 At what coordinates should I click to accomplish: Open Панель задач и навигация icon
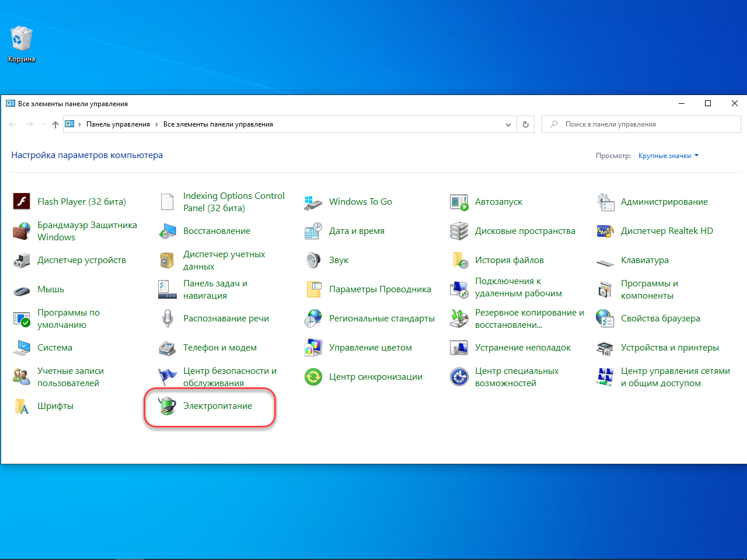[x=167, y=289]
